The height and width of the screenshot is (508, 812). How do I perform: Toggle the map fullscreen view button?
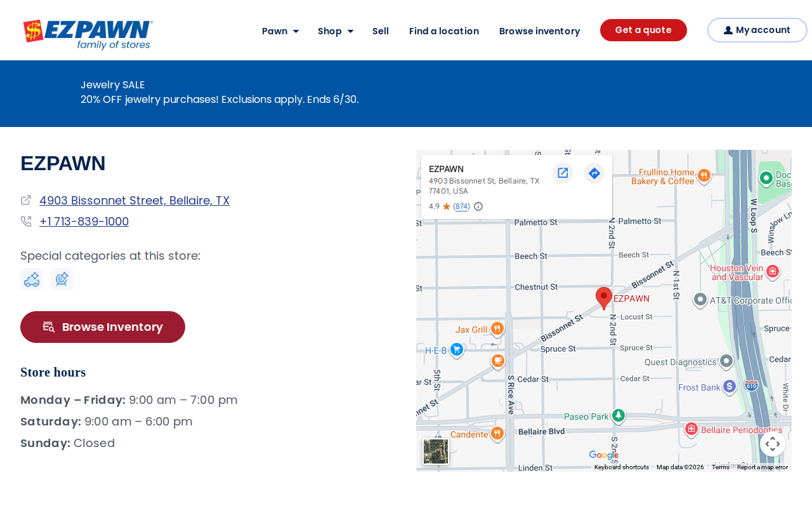773,444
